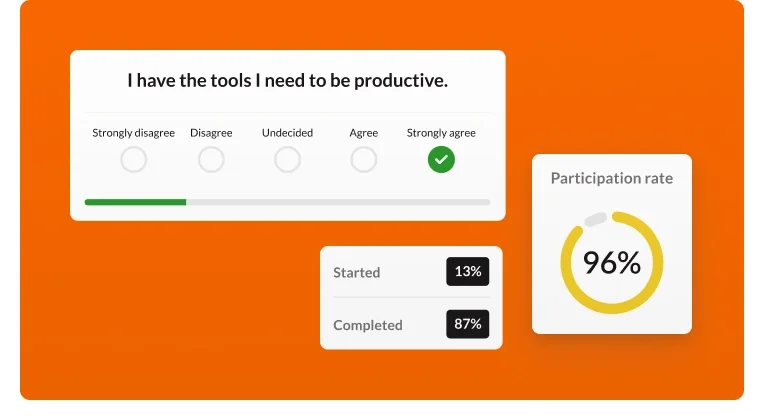Click the "Undecided" label text
The height and width of the screenshot is (420, 764).
click(x=287, y=133)
